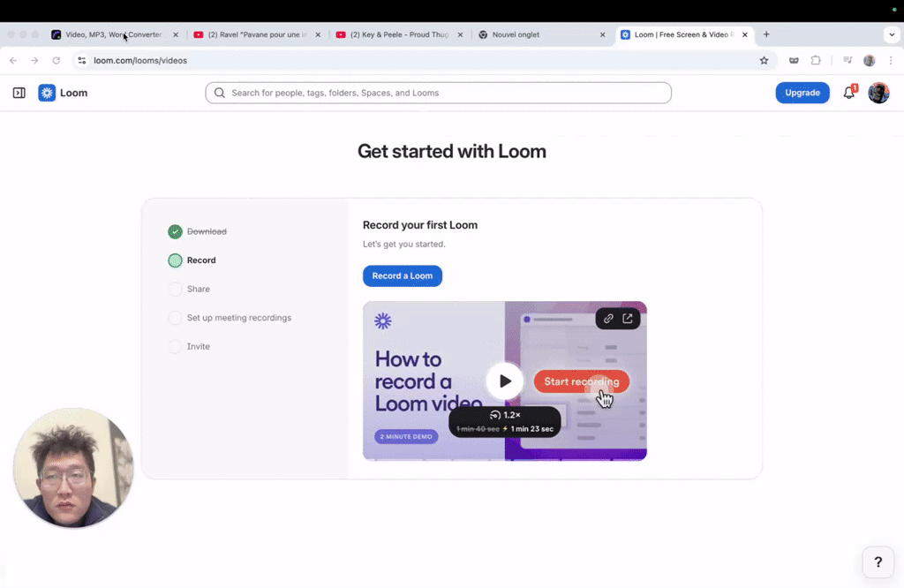Select the completed Download step
The height and width of the screenshot is (588, 904).
pos(197,231)
